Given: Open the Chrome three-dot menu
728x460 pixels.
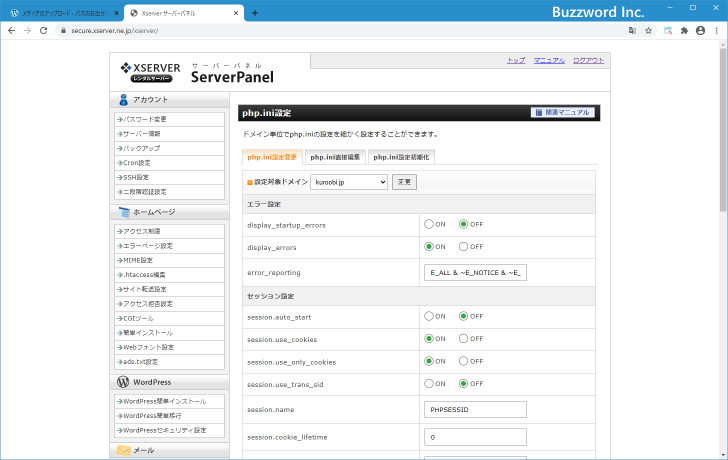Looking at the screenshot, I should point(716,31).
